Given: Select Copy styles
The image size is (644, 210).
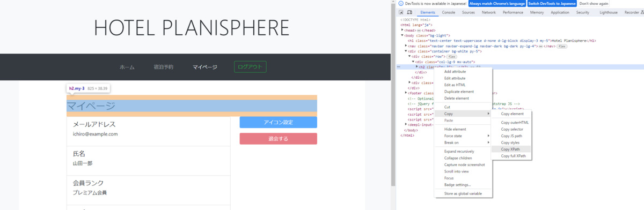Looking at the screenshot, I should [x=511, y=142].
